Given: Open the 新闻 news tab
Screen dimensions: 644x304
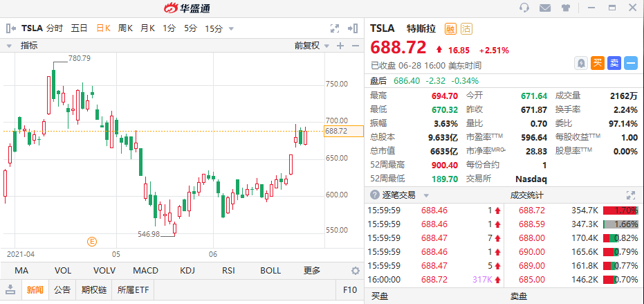Looking at the screenshot, I should (x=35, y=290).
